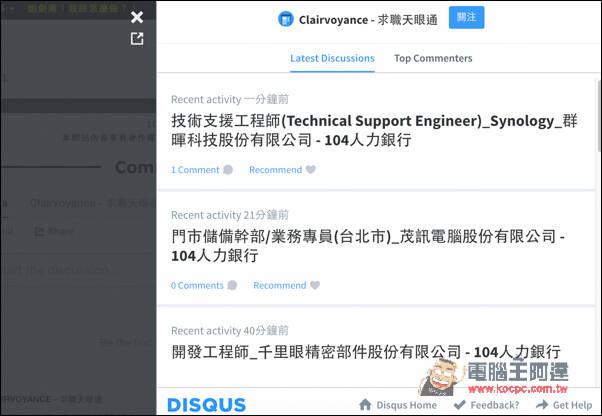The width and height of the screenshot is (602, 416).
Task: Open the 0 Comments link
Action: coord(197,286)
